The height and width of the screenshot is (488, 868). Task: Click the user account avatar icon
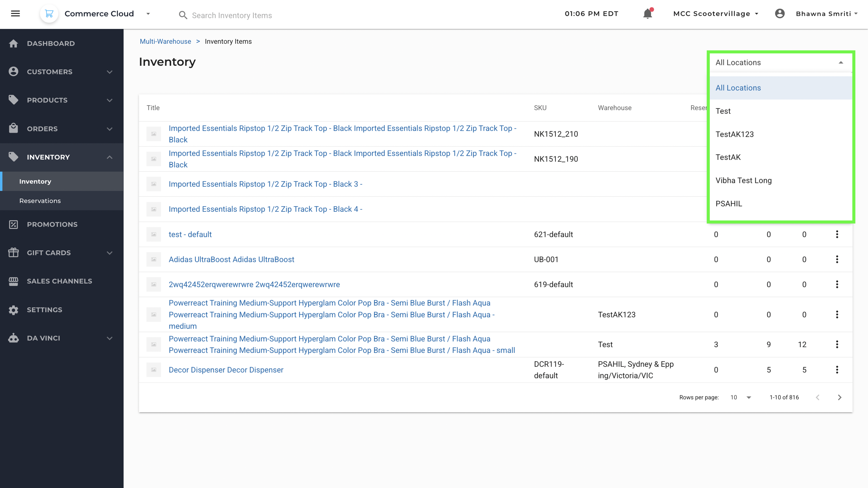pyautogui.click(x=780, y=14)
